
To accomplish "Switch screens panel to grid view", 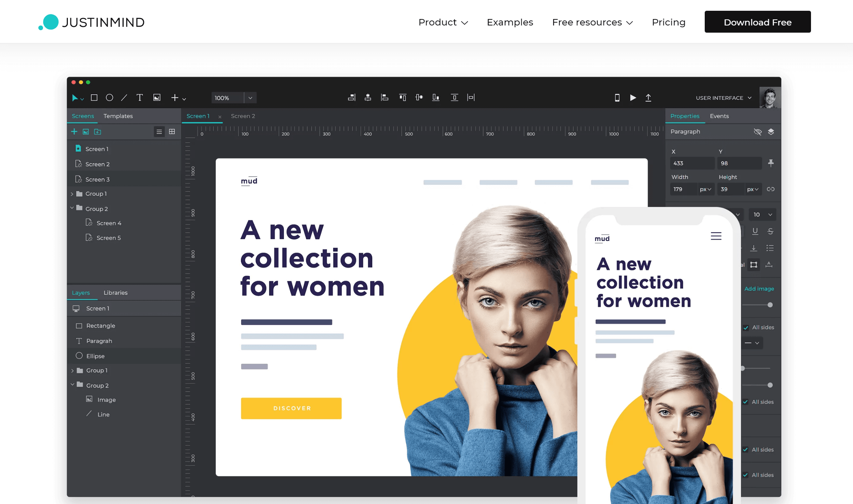I will pyautogui.click(x=172, y=132).
